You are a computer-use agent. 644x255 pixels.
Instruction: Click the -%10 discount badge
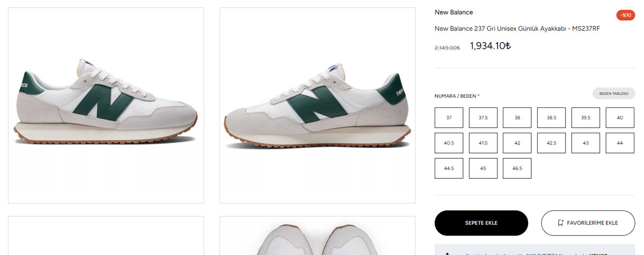[625, 15]
